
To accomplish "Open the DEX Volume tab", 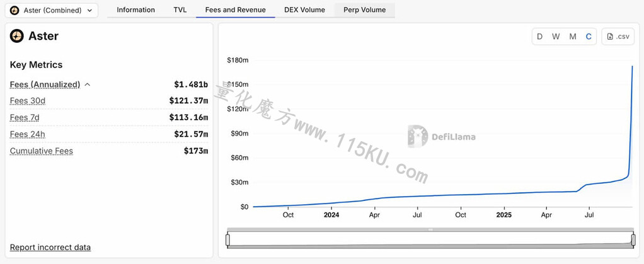I will click(x=304, y=10).
